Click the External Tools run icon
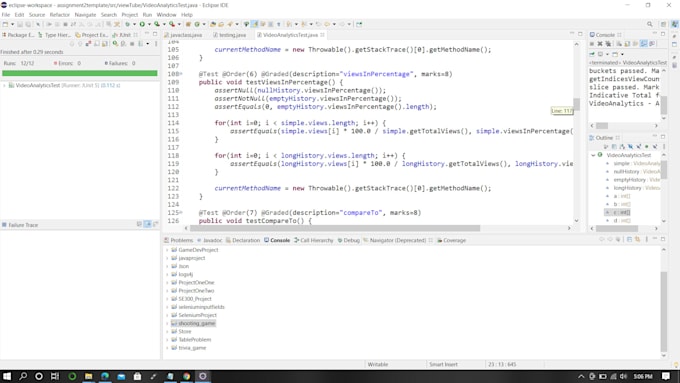 tap(172, 24)
